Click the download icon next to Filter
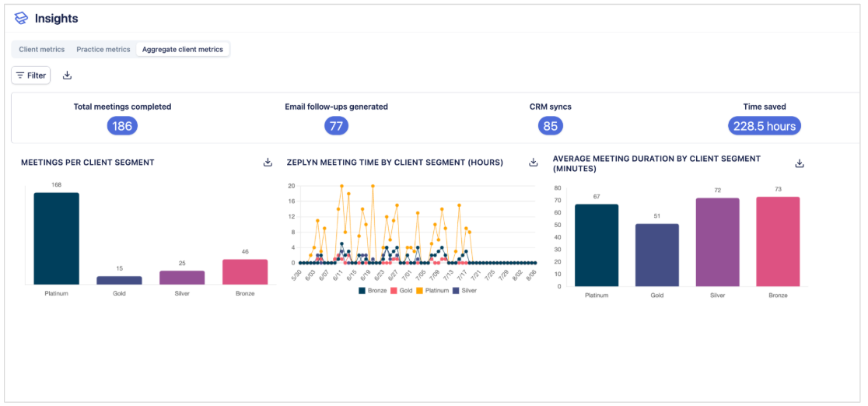The height and width of the screenshot is (406, 868). click(x=67, y=75)
